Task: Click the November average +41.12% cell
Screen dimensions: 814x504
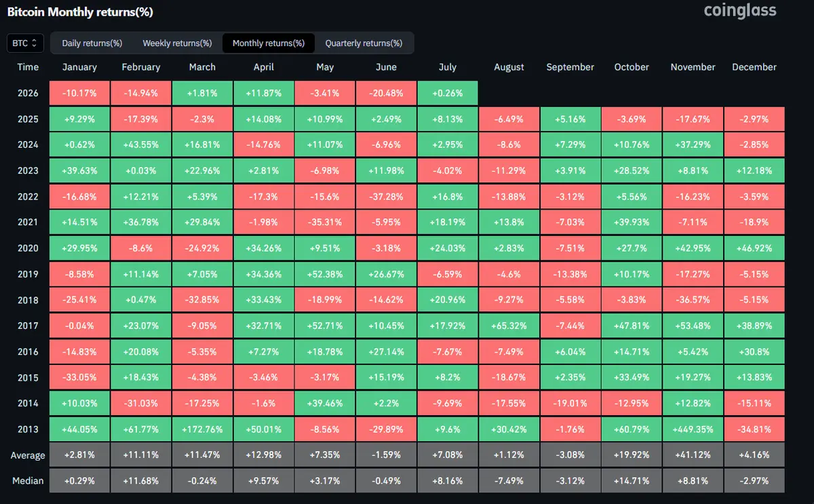Action: [x=693, y=455]
